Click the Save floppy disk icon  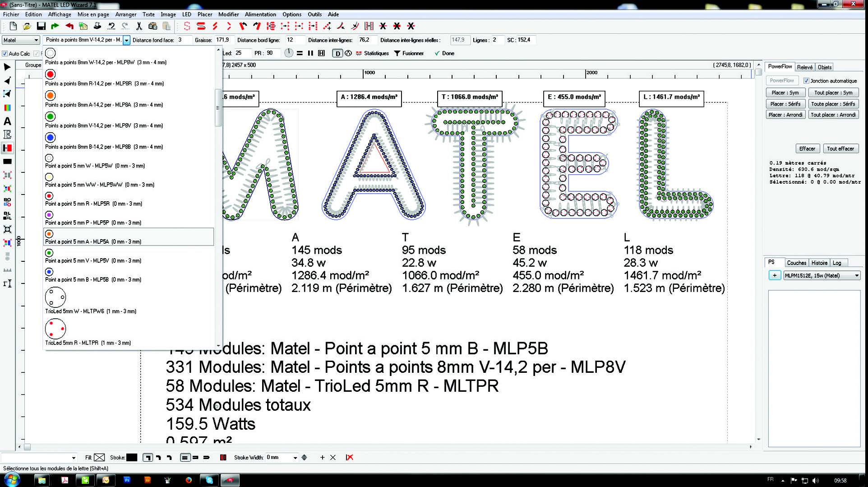pos(41,26)
